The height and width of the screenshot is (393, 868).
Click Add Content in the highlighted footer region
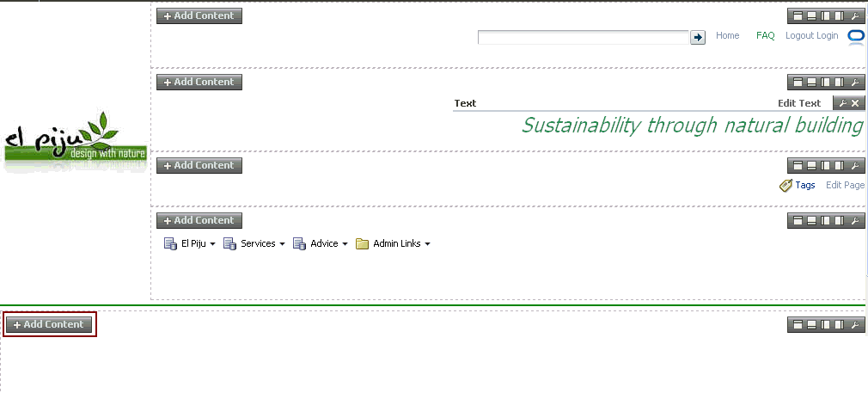pyautogui.click(x=49, y=325)
